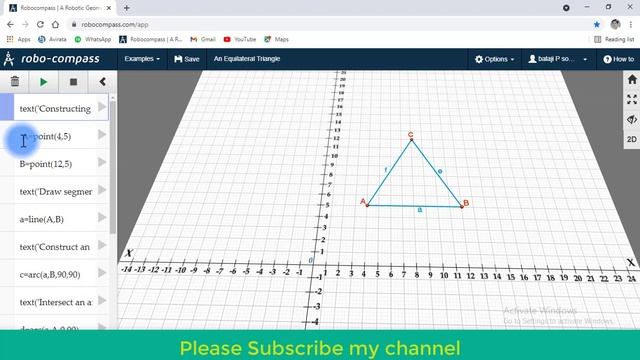Select the text('Intersect an a command row
The image size is (640, 360).
[55, 302]
